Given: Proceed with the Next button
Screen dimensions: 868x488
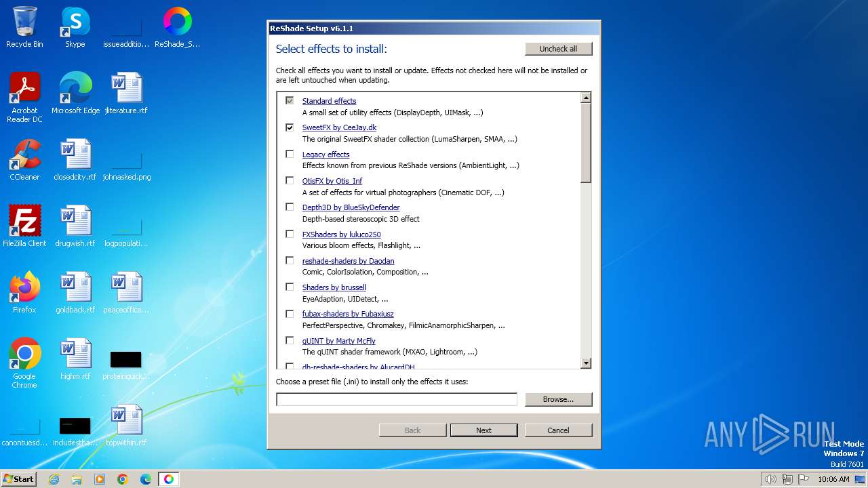Looking at the screenshot, I should 484,430.
